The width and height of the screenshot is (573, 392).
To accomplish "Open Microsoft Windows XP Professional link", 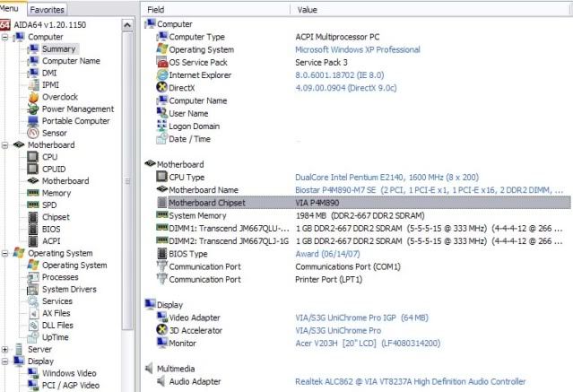I will tap(358, 49).
